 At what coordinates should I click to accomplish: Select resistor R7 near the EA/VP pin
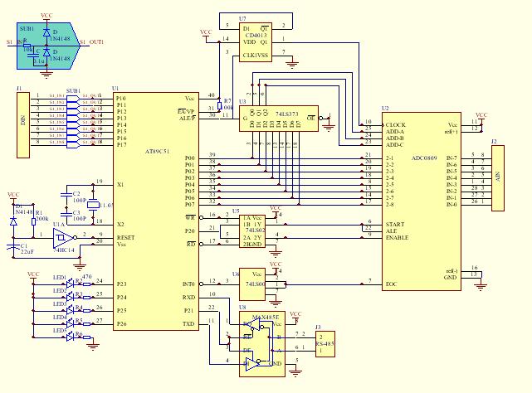pos(219,106)
